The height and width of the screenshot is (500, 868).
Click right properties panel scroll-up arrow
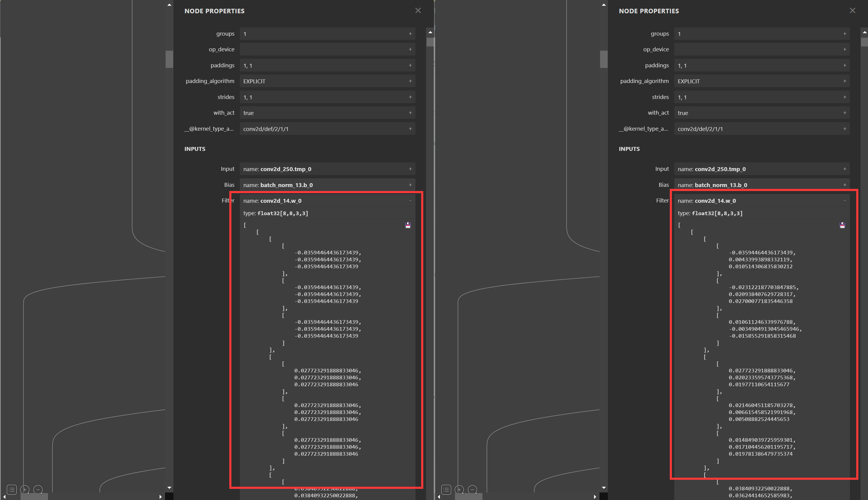(864, 32)
